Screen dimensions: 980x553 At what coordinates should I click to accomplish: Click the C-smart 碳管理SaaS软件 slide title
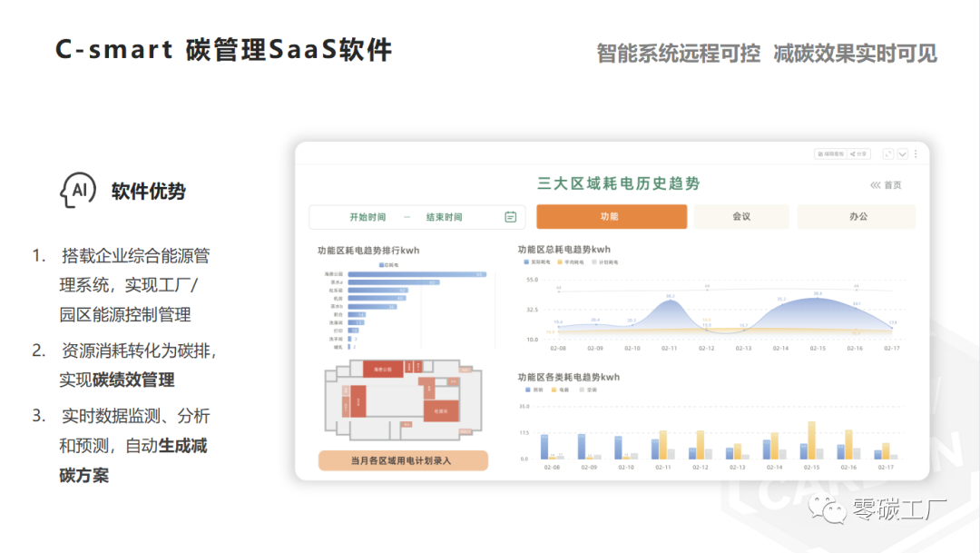(x=224, y=50)
